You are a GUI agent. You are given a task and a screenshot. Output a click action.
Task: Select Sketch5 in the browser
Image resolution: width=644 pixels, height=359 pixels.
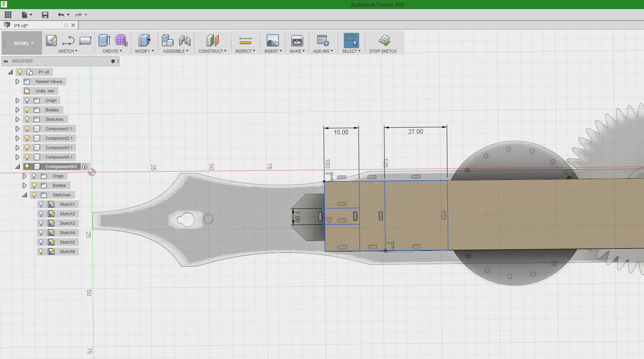pyautogui.click(x=67, y=242)
